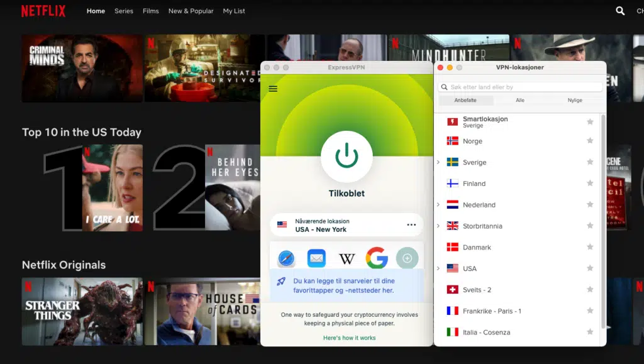Expand the USA location list
This screenshot has height=364, width=644.
click(438, 268)
